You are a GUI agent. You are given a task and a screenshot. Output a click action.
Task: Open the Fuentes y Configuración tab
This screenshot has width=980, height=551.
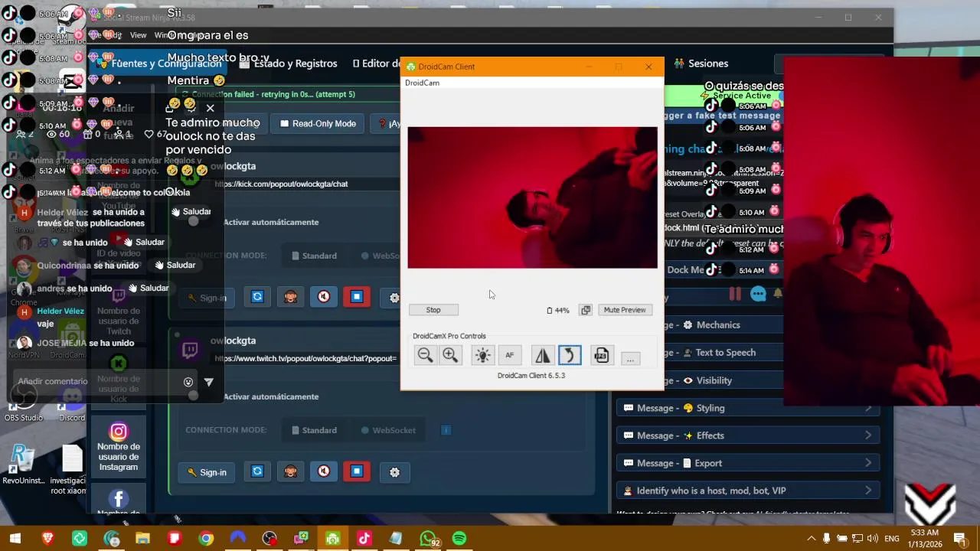click(x=159, y=64)
